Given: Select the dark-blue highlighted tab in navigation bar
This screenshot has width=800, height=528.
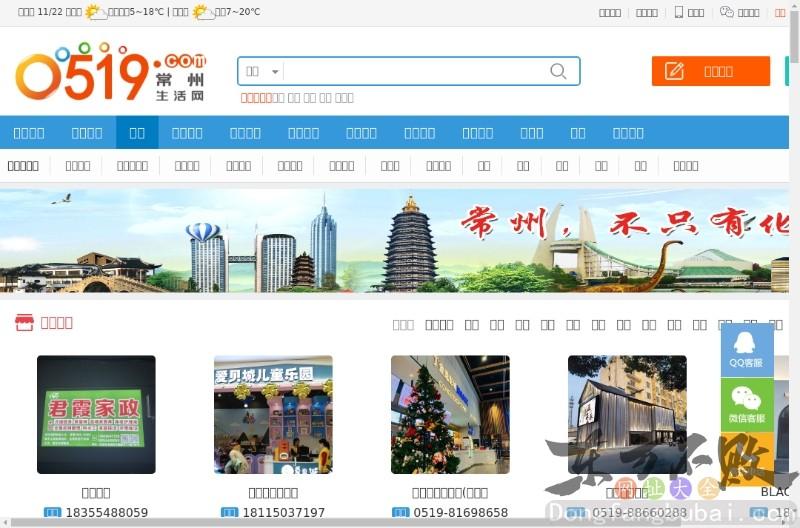Looking at the screenshot, I should (x=137, y=133).
